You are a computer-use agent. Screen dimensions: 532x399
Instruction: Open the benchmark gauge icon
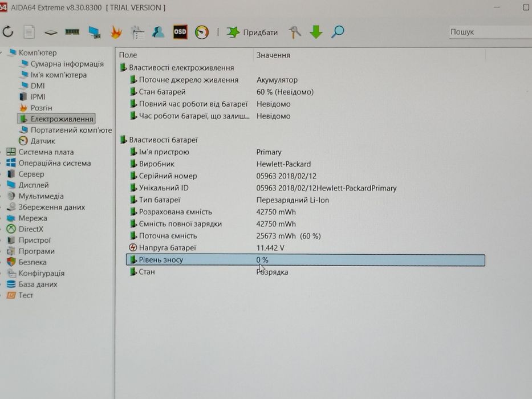(x=202, y=32)
